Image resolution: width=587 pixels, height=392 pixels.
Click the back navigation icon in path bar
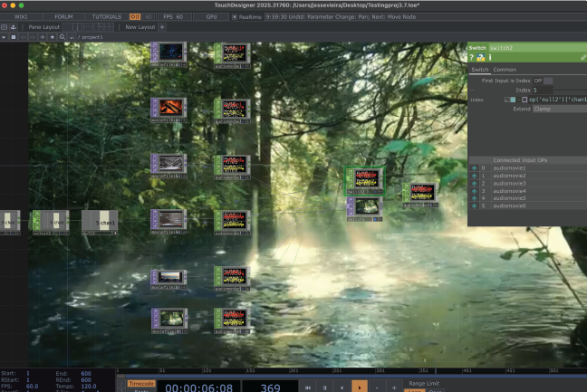[24, 37]
